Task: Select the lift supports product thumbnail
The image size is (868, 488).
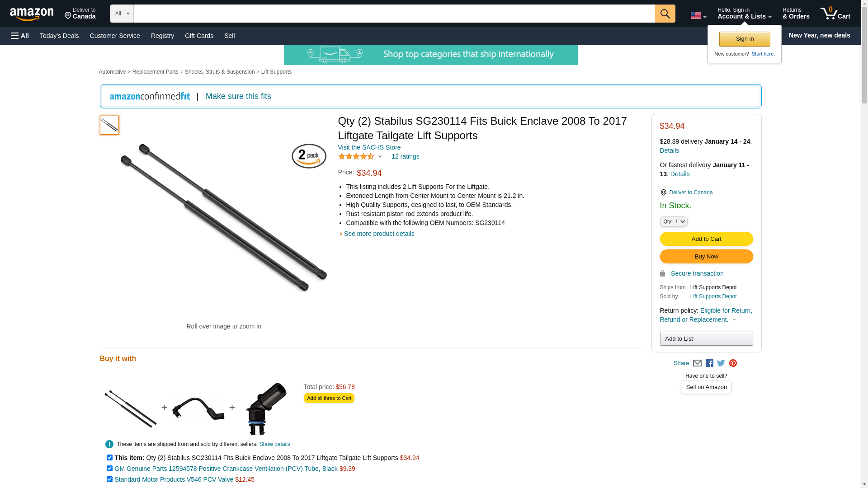Action: click(109, 125)
